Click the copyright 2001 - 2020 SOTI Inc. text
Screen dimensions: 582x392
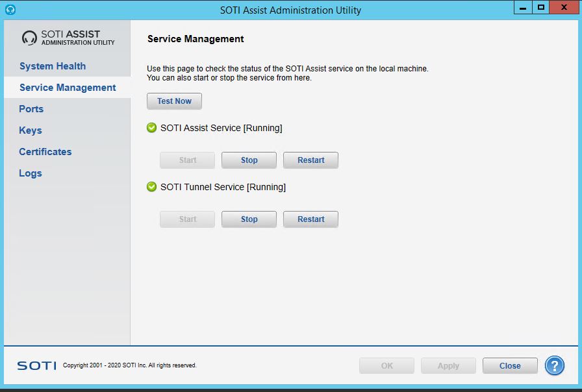(x=129, y=365)
